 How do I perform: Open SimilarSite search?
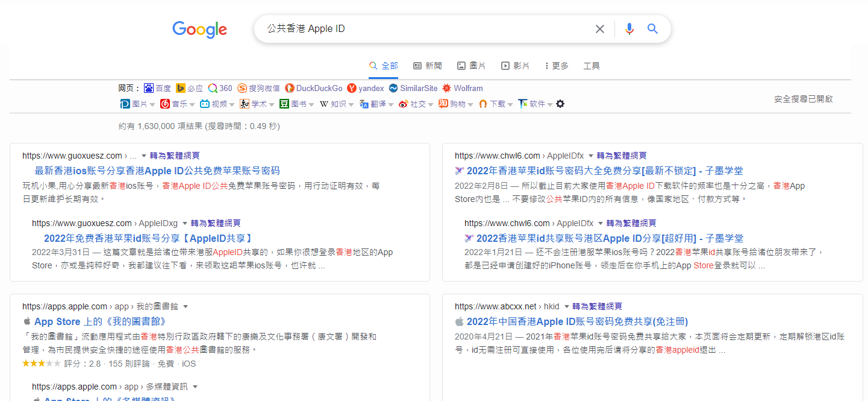coord(413,88)
